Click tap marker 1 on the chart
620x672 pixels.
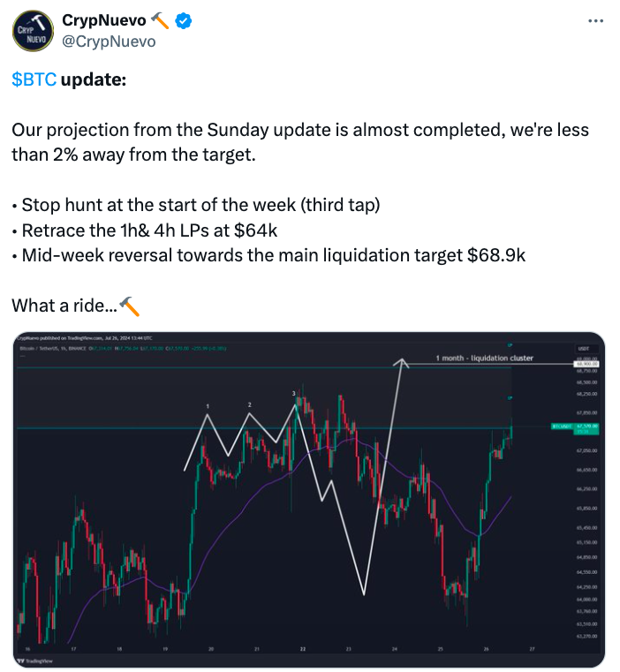[208, 406]
